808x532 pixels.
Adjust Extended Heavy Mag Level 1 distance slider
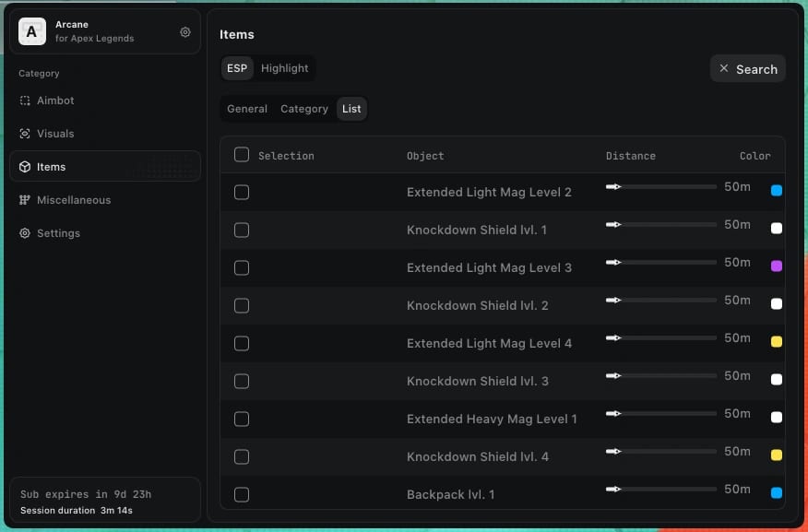coord(661,414)
